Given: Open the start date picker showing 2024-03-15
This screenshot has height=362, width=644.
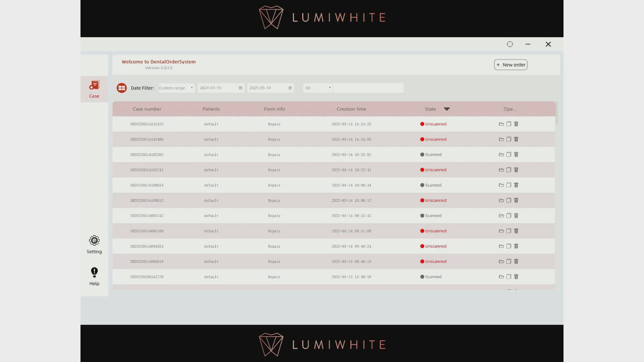Looking at the screenshot, I should (221, 88).
